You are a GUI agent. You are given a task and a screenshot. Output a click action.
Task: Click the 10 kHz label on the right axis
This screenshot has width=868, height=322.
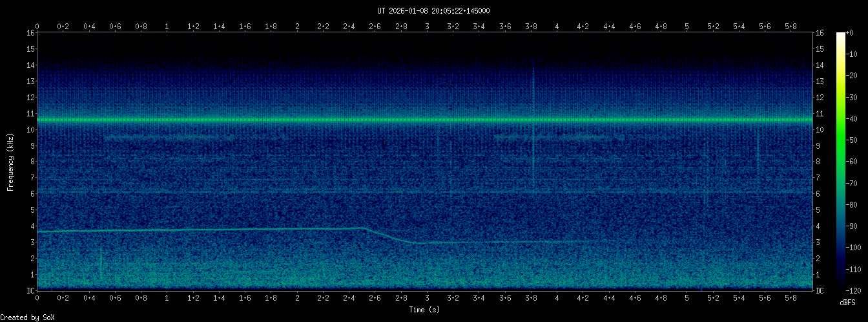(821, 129)
